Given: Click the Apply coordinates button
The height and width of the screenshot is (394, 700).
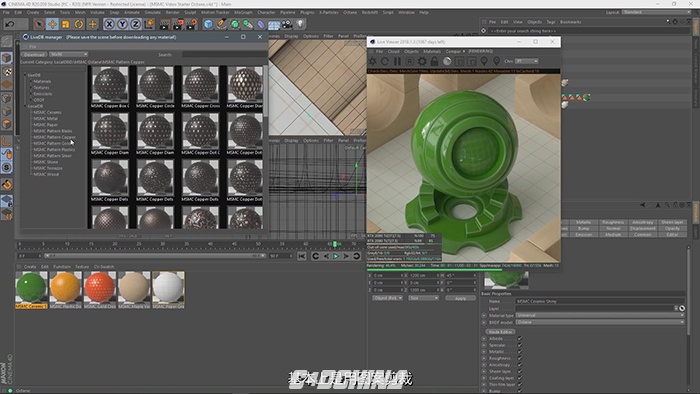Looking at the screenshot, I should coord(460,298).
